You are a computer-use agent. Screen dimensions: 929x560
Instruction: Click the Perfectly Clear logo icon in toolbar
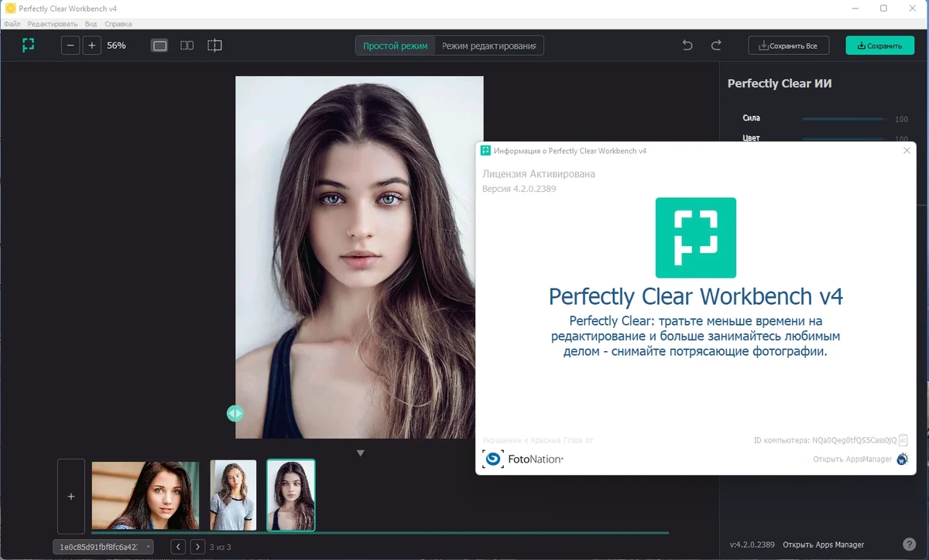tap(29, 46)
